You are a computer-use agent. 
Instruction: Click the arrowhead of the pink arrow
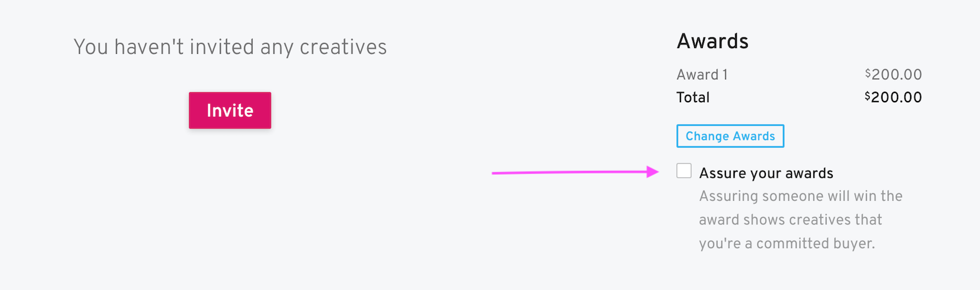654,172
